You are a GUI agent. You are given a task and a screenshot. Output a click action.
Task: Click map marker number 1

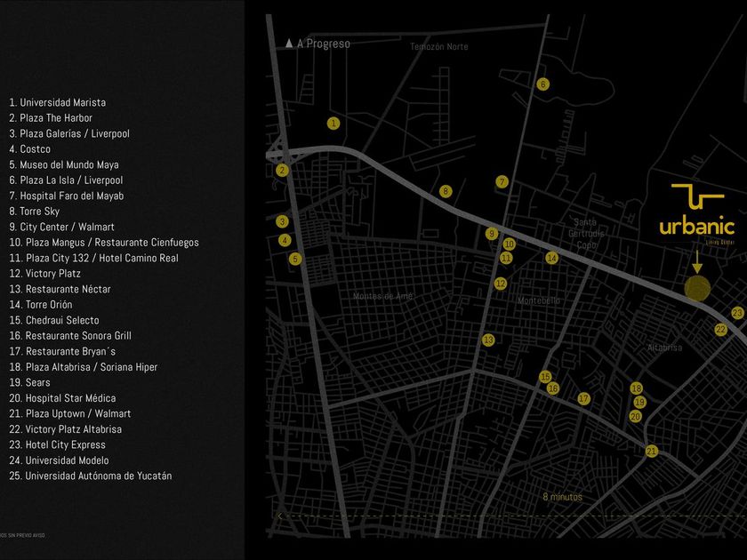[x=333, y=124]
